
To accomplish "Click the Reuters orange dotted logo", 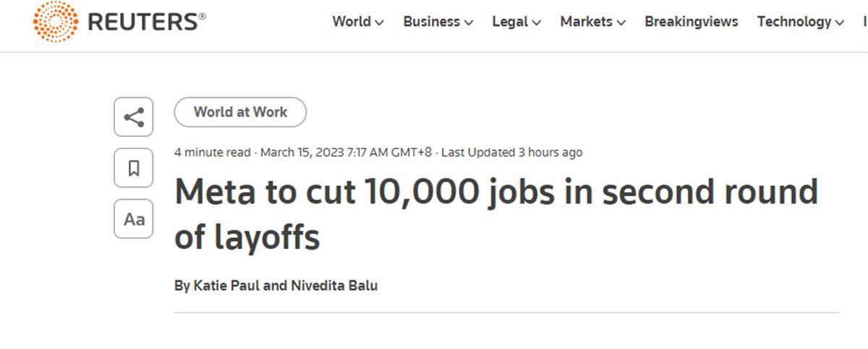I will (x=56, y=22).
